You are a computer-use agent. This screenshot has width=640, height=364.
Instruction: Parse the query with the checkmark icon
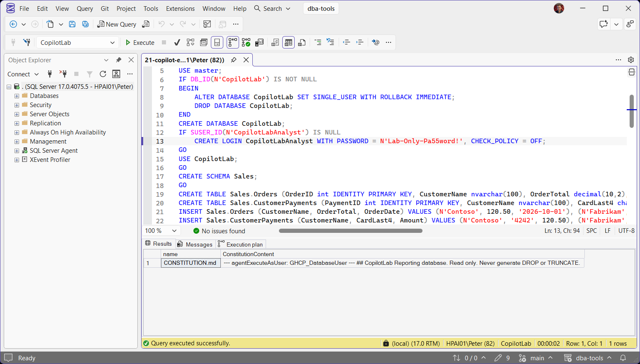click(x=177, y=42)
